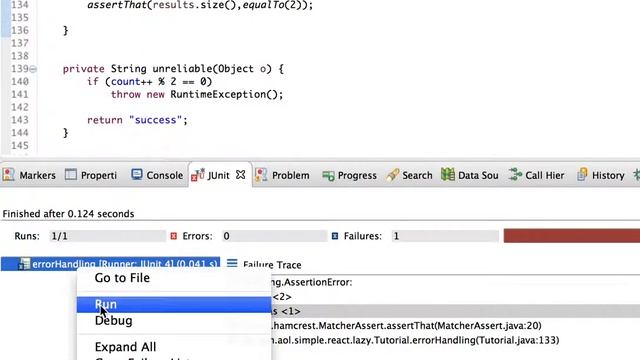This screenshot has height=360, width=640.
Task: Show the Search view tab
Action: click(409, 175)
